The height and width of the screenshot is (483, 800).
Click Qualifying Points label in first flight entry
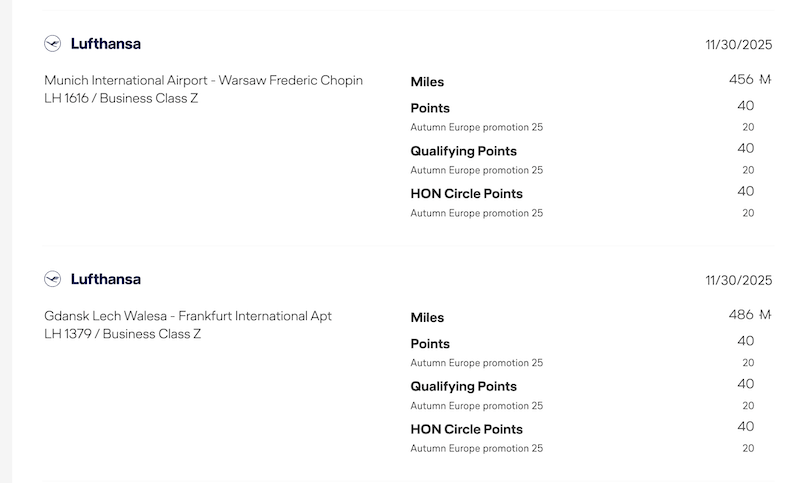point(464,151)
